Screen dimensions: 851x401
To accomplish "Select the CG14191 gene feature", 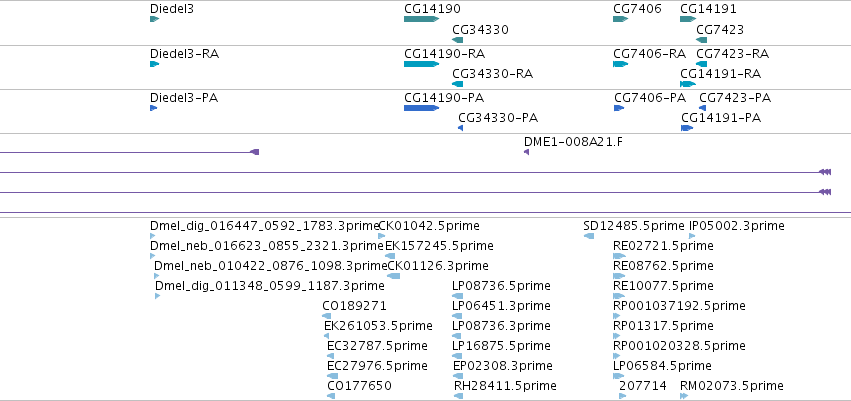I will (688, 19).
